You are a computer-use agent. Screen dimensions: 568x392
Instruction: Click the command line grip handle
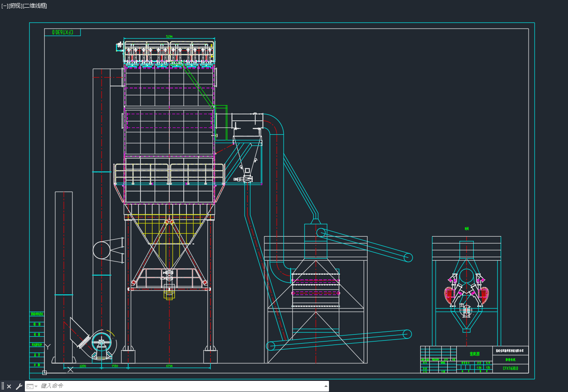click(3, 386)
